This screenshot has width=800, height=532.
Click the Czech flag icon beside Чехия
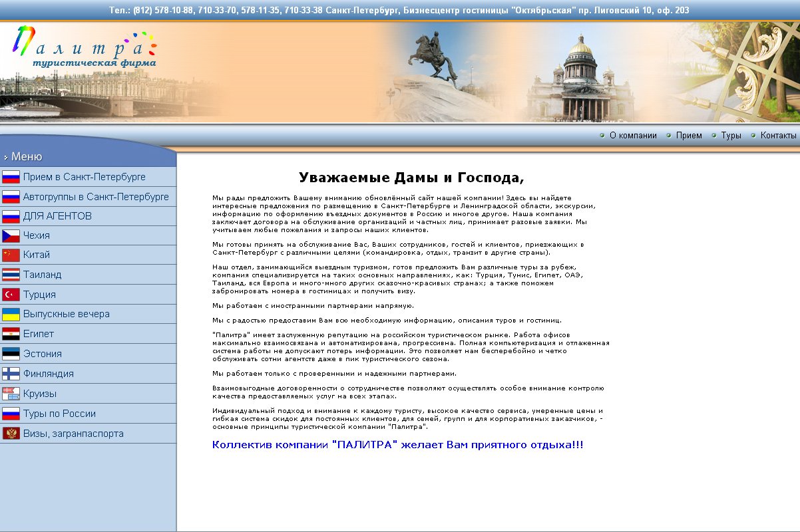(9, 235)
